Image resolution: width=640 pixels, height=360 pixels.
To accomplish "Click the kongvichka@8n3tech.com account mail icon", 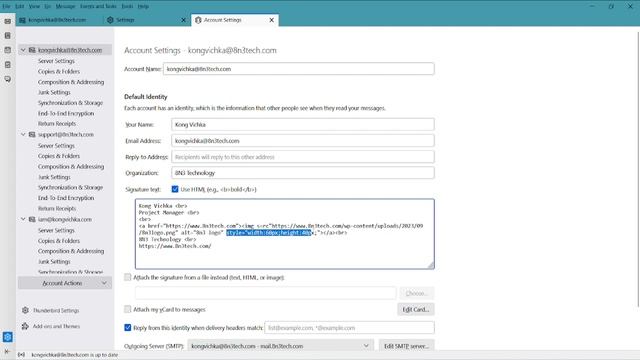I will [x=32, y=50].
